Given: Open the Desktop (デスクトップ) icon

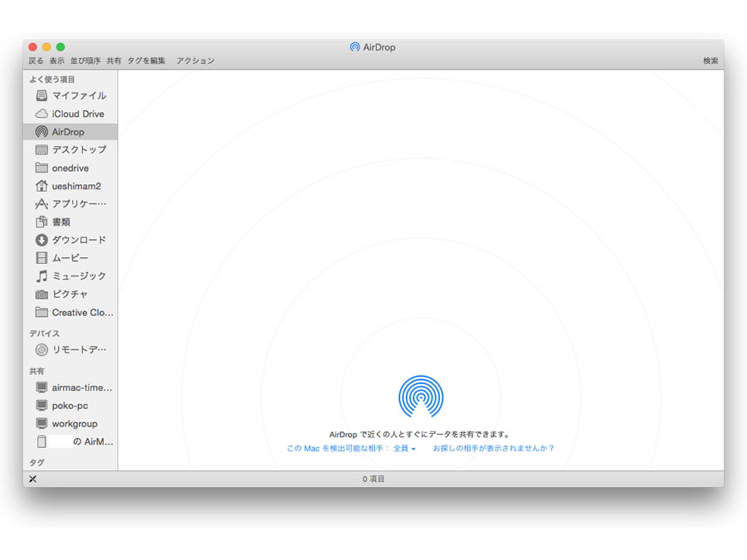Looking at the screenshot, I should click(41, 150).
